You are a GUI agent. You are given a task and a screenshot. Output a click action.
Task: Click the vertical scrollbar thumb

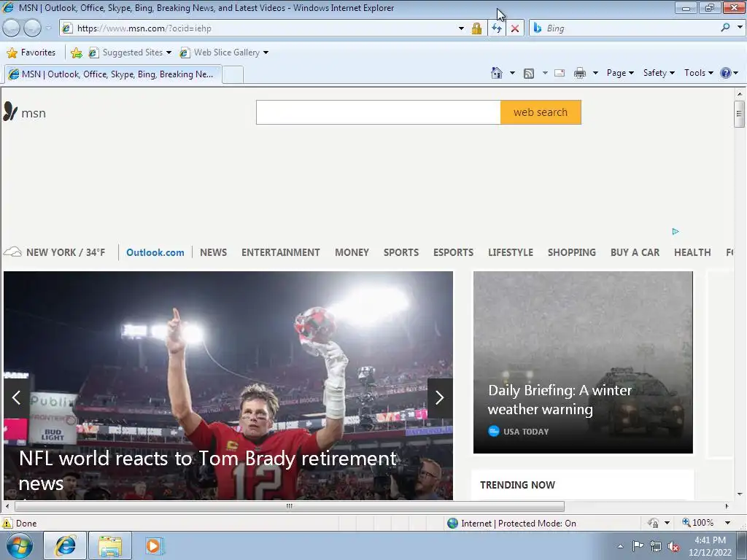pyautogui.click(x=739, y=114)
